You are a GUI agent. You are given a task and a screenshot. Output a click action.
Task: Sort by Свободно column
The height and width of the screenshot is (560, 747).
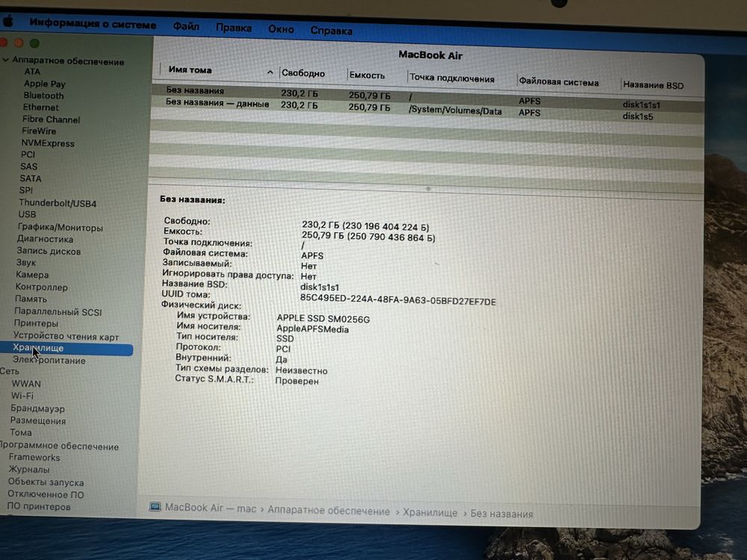303,73
